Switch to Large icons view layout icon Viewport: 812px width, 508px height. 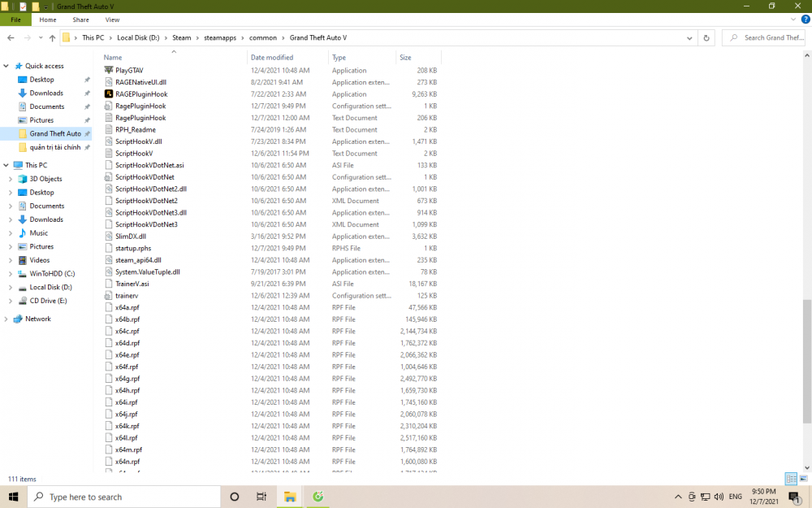[803, 479]
